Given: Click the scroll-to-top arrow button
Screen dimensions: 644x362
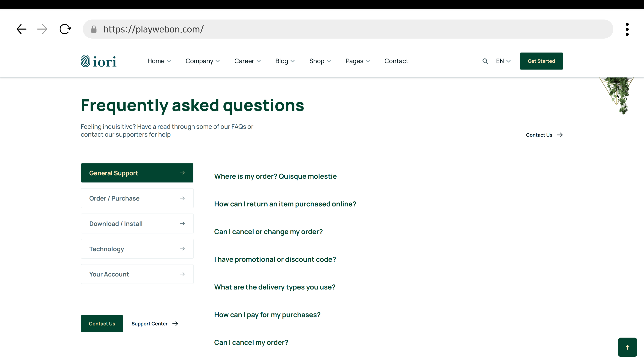Looking at the screenshot, I should [x=627, y=347].
